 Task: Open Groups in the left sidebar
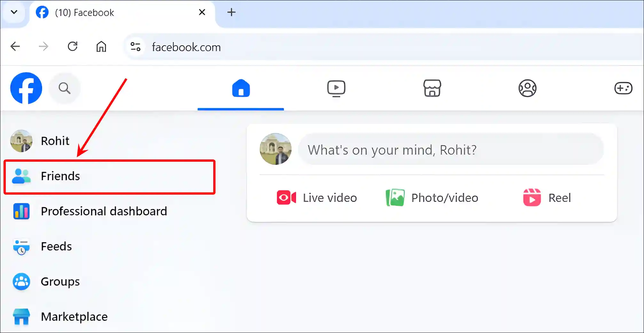[109, 282]
